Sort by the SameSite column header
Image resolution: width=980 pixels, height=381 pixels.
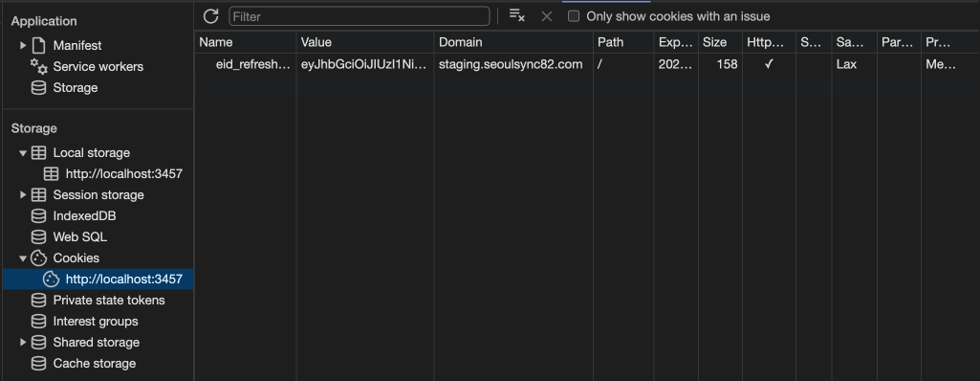(854, 42)
